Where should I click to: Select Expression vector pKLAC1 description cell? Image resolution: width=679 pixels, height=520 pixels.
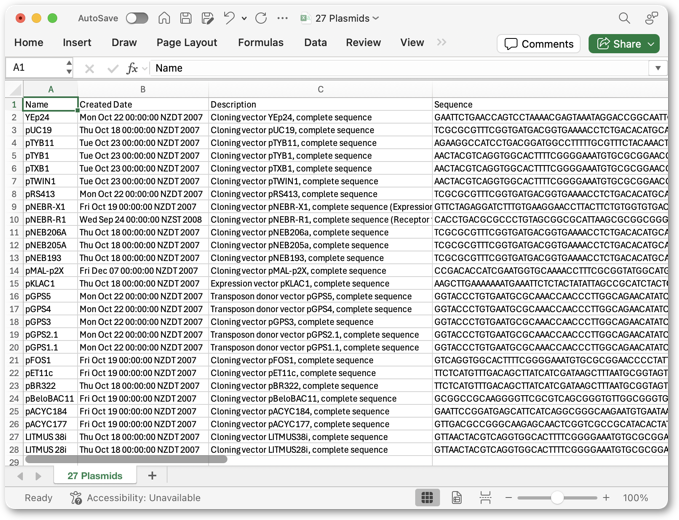(x=320, y=284)
